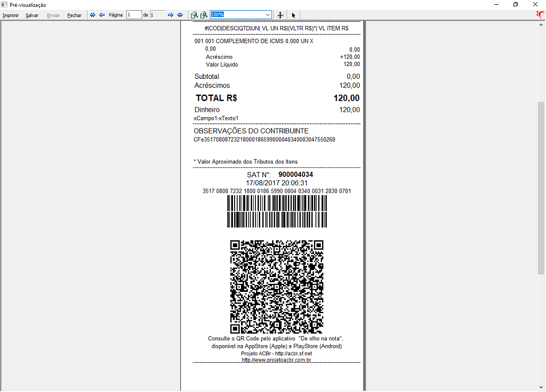Viewport: 546px width, 392px height.
Task: Click the Salvar button
Action: (32, 15)
